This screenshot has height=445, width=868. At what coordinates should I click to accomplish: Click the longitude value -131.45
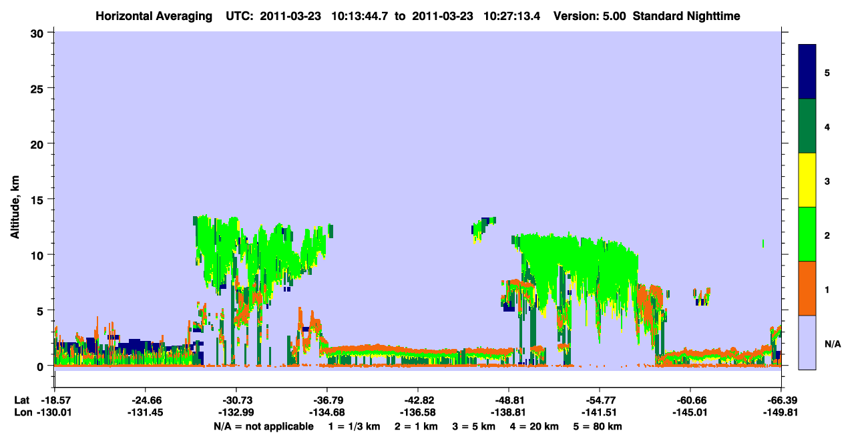pyautogui.click(x=145, y=412)
